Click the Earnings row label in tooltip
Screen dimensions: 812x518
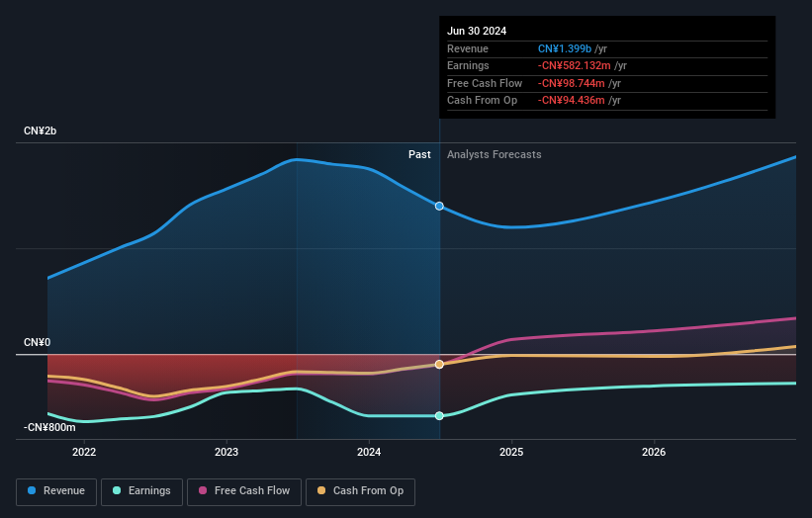[468, 65]
